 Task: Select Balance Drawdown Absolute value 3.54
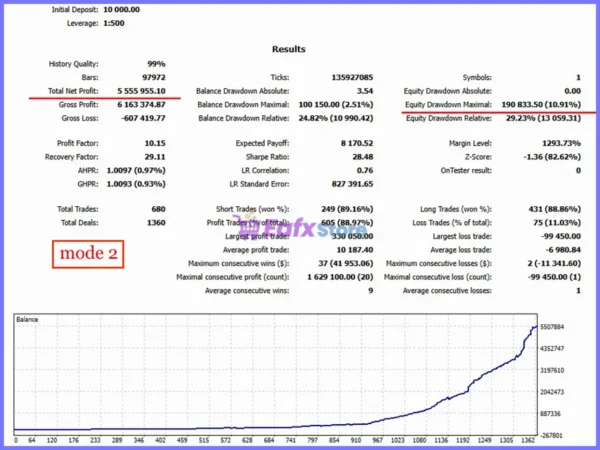tap(365, 91)
